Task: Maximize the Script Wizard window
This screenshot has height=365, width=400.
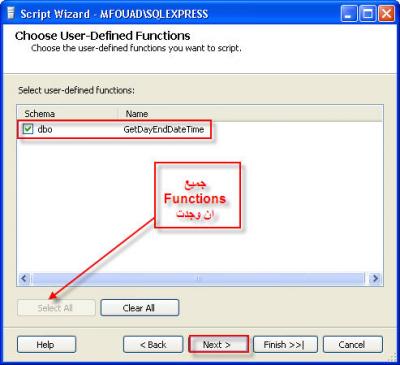Action: (368, 14)
